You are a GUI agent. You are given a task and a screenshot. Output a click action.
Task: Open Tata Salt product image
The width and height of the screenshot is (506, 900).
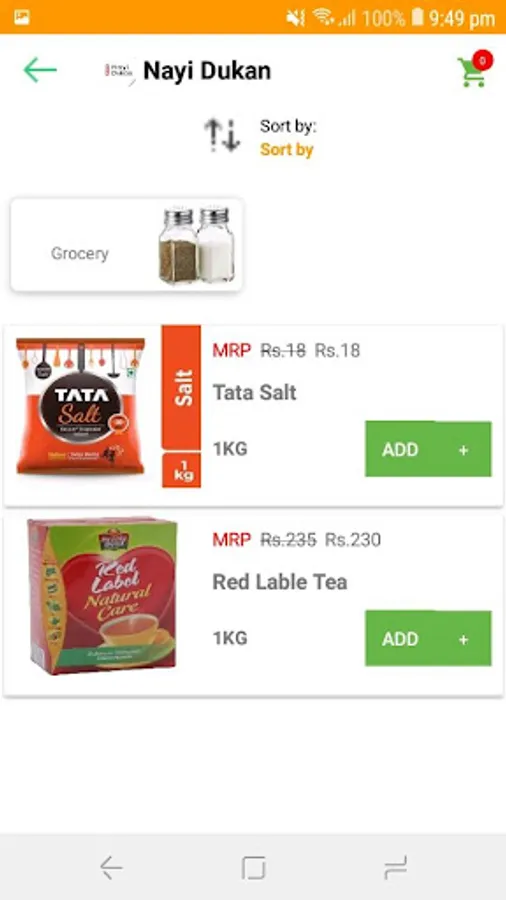[80, 406]
